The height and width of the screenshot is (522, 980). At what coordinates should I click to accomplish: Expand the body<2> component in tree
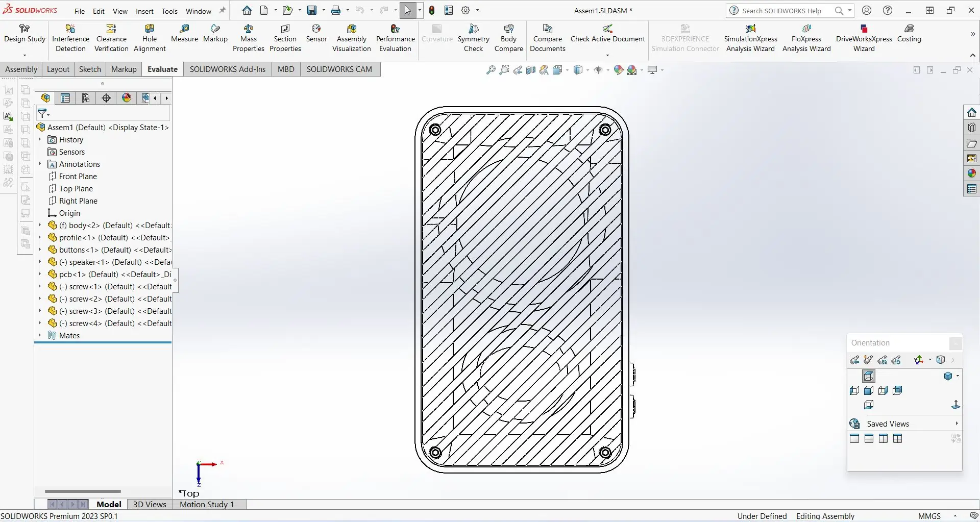(x=40, y=225)
